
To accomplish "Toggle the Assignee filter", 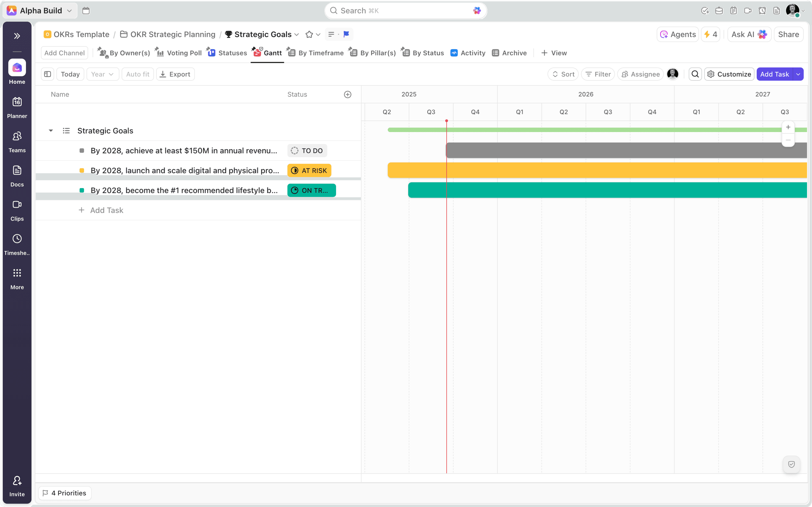I will click(x=640, y=74).
